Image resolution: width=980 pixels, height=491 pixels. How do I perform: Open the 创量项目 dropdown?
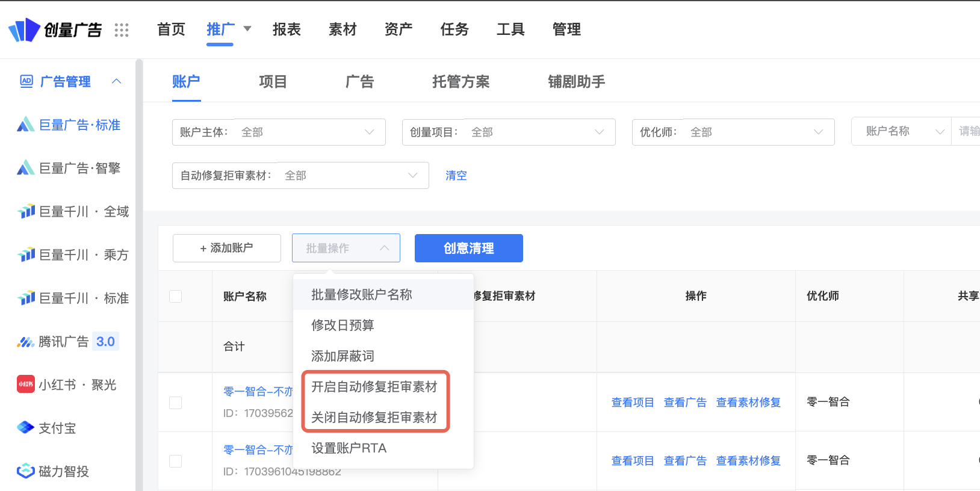pos(509,132)
